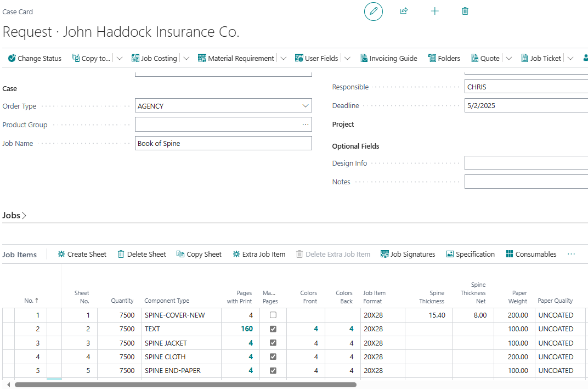The image size is (588, 390).
Task: Click Copy Sheet
Action: (199, 255)
